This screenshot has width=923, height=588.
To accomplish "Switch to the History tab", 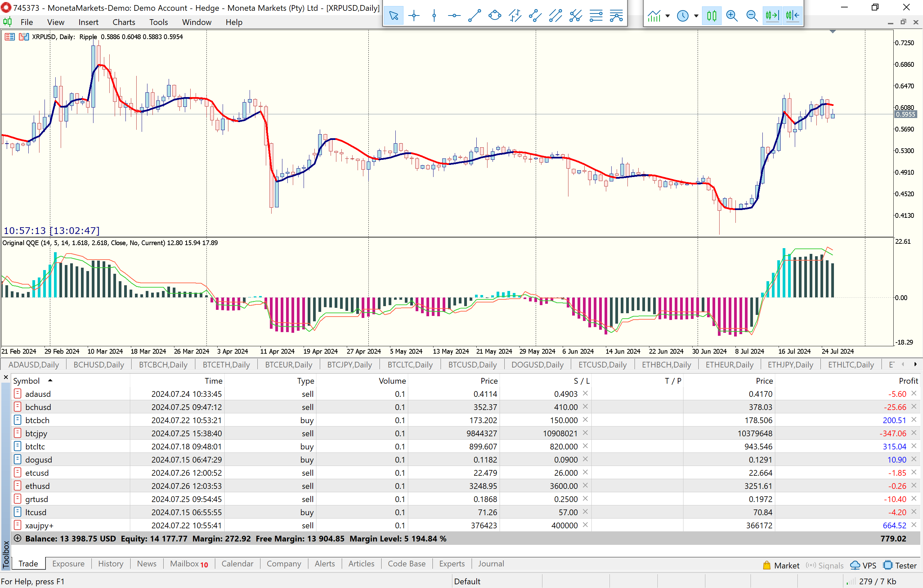I will pyautogui.click(x=110, y=563).
